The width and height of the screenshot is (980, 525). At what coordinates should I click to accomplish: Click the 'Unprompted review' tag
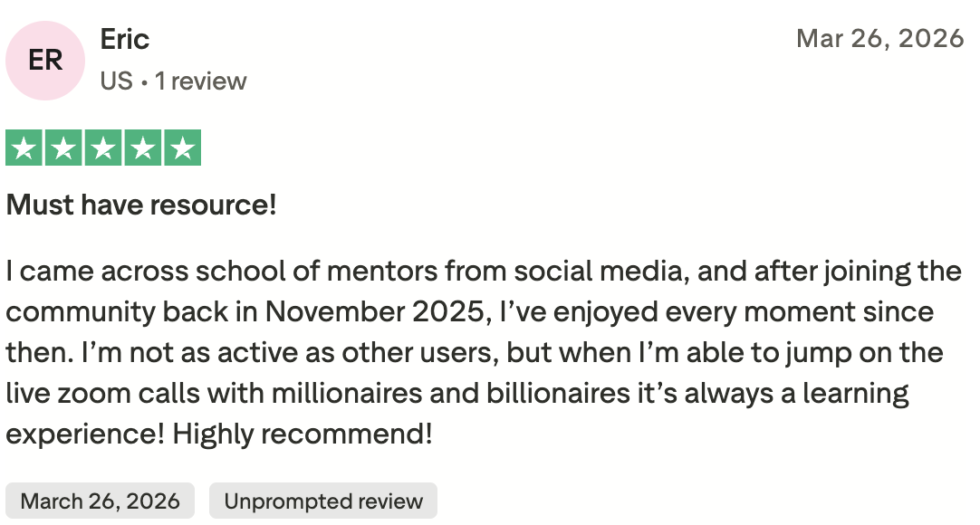pos(323,501)
